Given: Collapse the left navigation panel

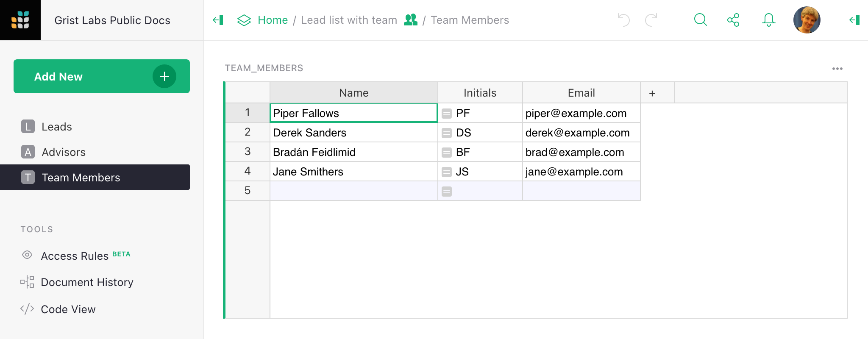Looking at the screenshot, I should click(x=218, y=19).
